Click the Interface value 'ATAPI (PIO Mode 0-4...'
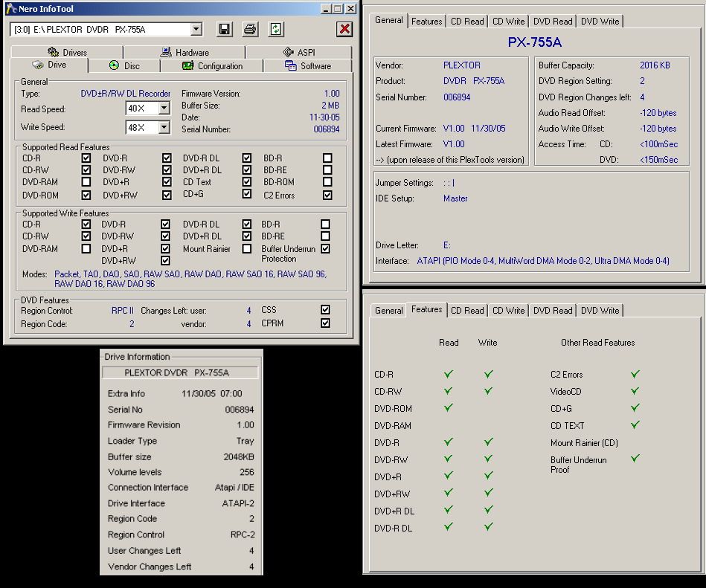Screen dimensions: 706x588 coord(543,261)
